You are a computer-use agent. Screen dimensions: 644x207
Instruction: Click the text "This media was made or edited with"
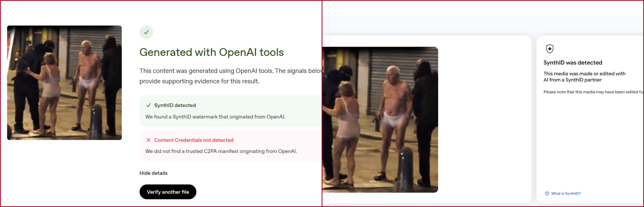(584, 74)
